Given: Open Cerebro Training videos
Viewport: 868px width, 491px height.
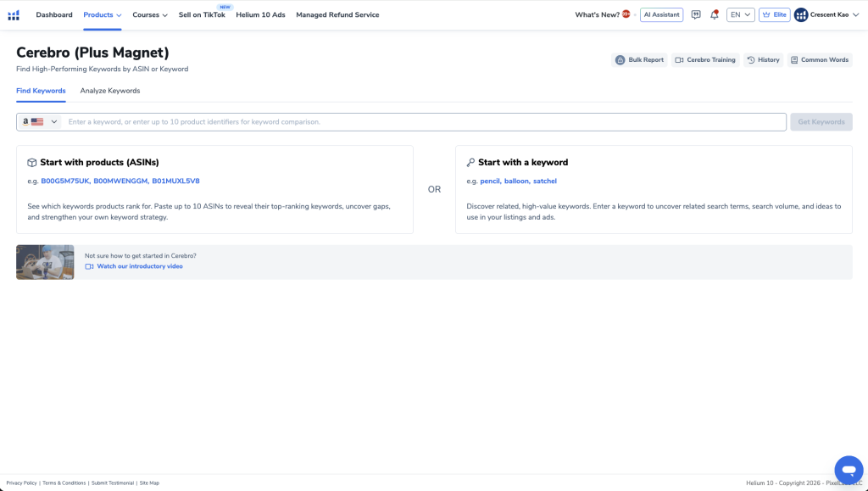Looking at the screenshot, I should pos(704,60).
